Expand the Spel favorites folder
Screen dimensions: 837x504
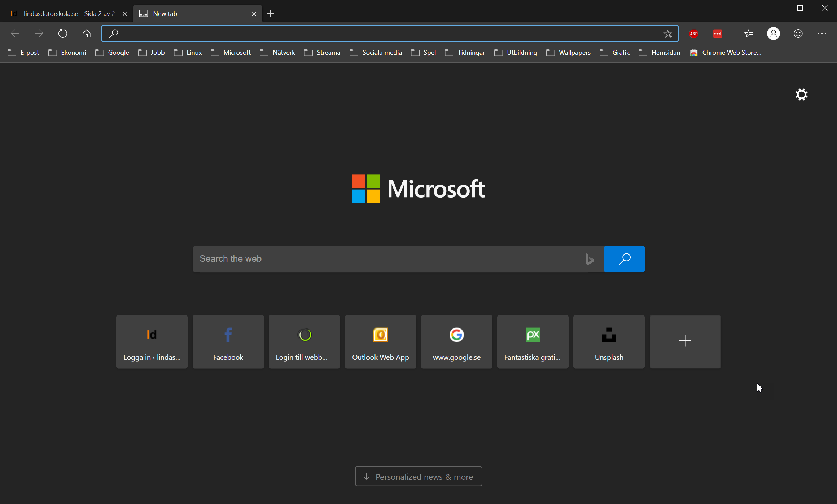coord(423,53)
